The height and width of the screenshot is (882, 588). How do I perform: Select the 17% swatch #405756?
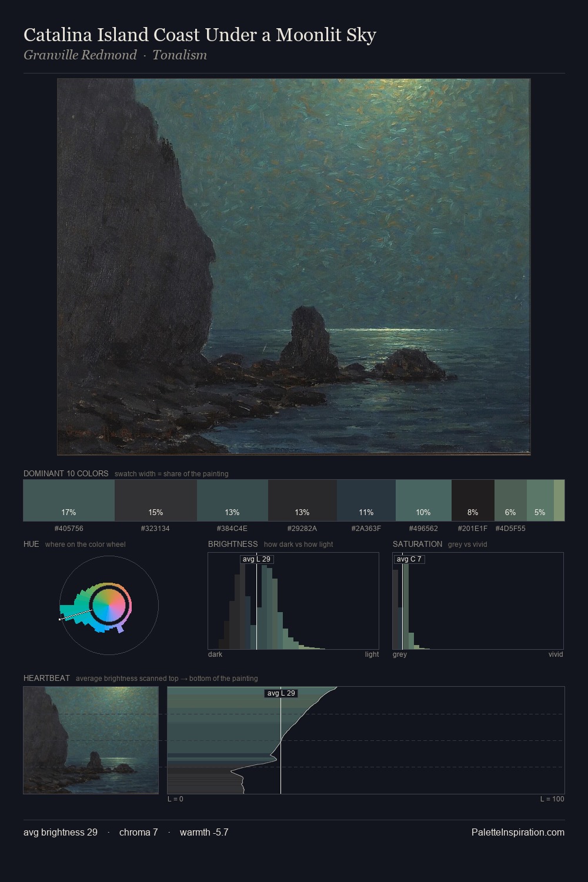point(69,500)
